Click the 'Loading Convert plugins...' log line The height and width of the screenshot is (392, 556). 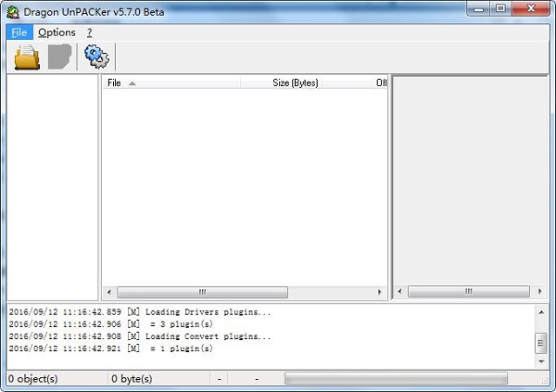(140, 336)
